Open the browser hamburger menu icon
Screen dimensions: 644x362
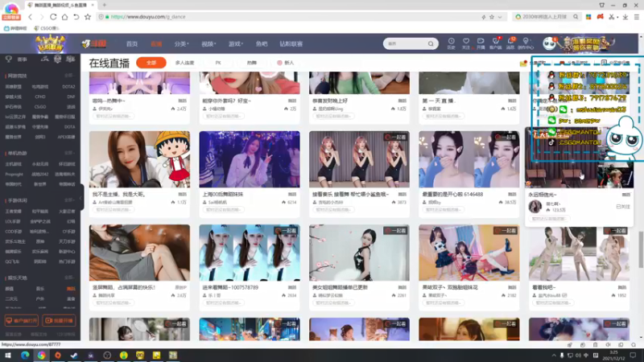[x=636, y=17]
